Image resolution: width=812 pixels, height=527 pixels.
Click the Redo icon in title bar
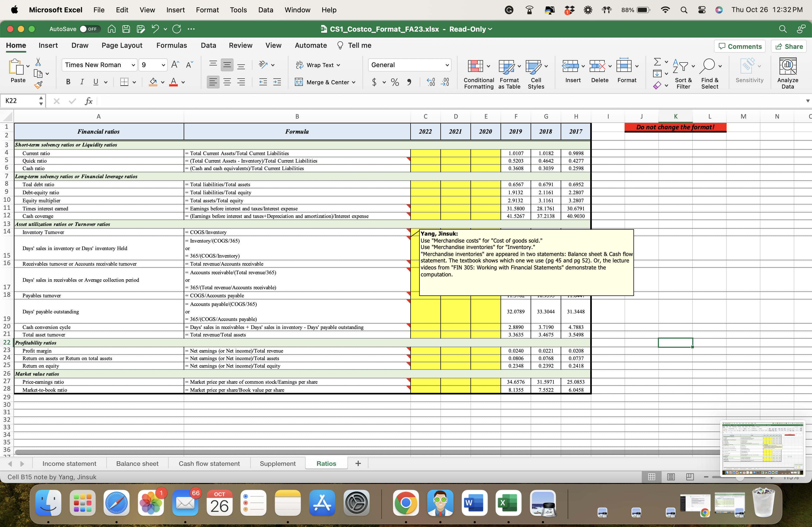177,29
